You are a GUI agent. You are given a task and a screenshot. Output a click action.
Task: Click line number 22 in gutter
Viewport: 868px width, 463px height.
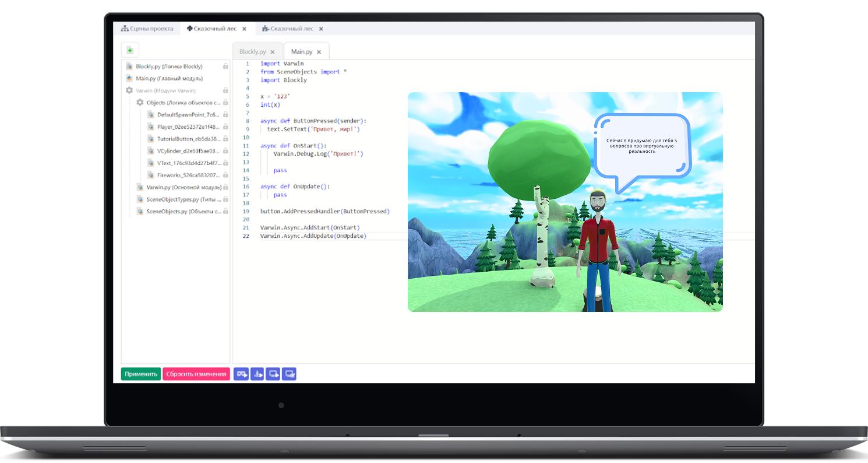246,236
